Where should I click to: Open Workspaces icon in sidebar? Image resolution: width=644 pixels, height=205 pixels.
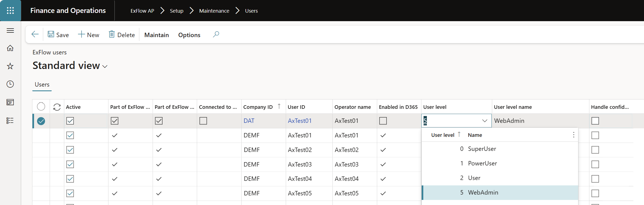coord(10,102)
